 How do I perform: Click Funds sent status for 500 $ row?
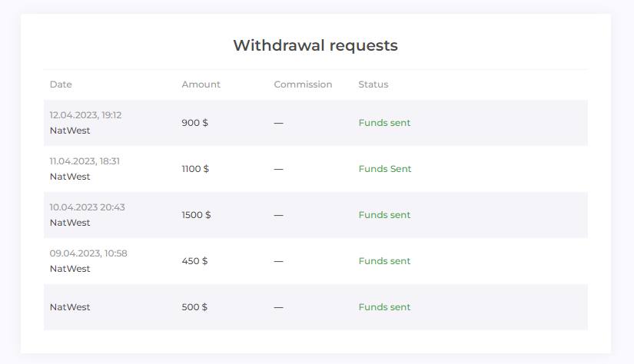(384, 307)
